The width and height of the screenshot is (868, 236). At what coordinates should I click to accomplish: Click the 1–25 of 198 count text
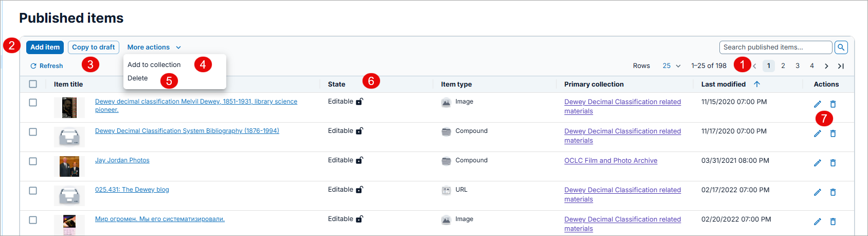pos(709,66)
